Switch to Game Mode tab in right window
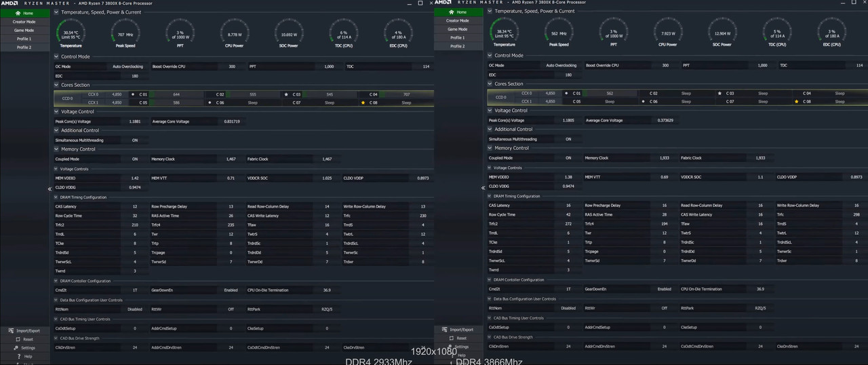This screenshot has width=868, height=365. (458, 29)
